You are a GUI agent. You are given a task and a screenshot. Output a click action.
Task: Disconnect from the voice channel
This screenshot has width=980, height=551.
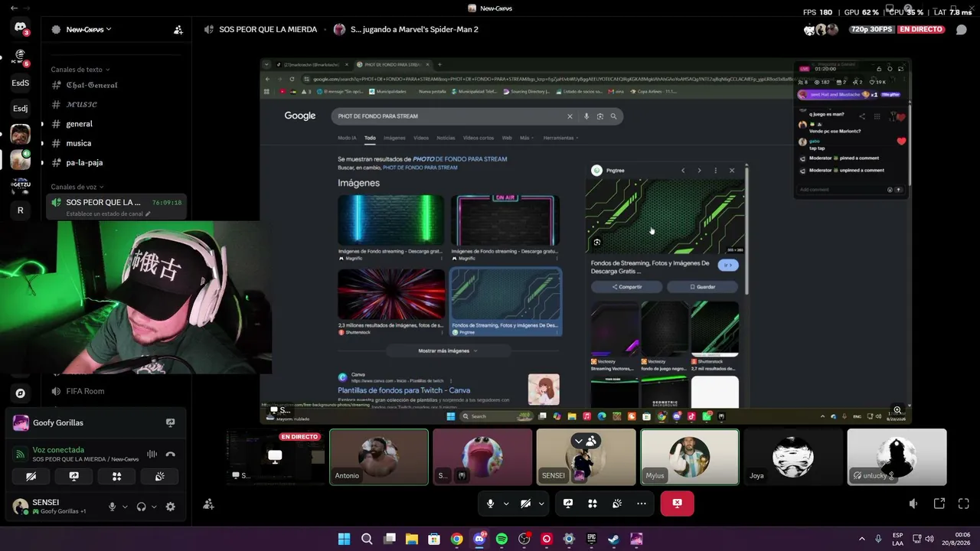170,454
